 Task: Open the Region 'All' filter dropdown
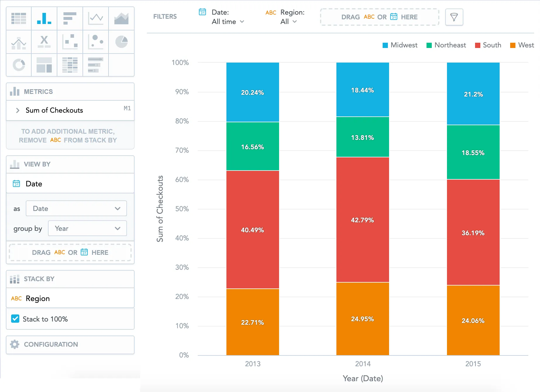(x=288, y=22)
